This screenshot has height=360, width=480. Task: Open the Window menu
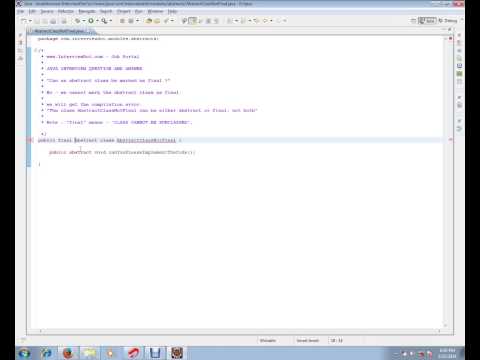click(155, 11)
